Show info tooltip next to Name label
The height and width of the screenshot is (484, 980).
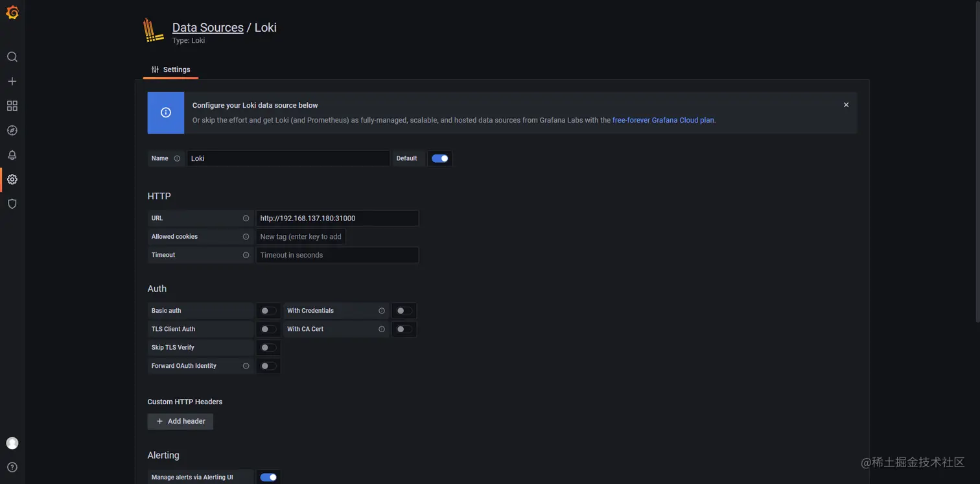(x=177, y=158)
